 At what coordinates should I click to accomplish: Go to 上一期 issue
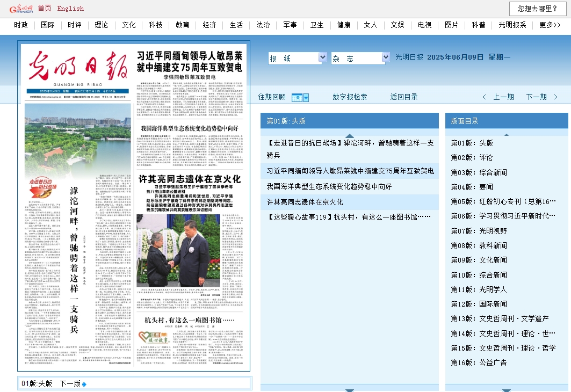point(503,97)
